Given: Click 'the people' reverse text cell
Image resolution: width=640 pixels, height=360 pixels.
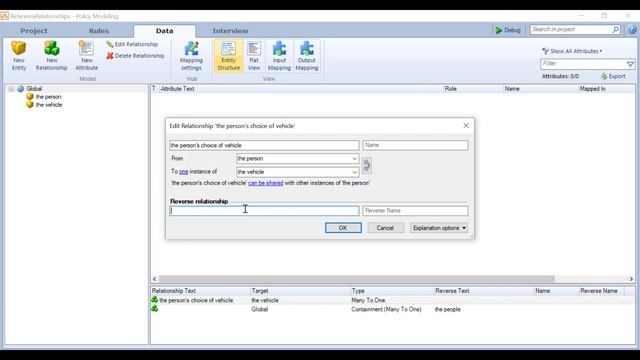Looking at the screenshot, I should click(447, 309).
